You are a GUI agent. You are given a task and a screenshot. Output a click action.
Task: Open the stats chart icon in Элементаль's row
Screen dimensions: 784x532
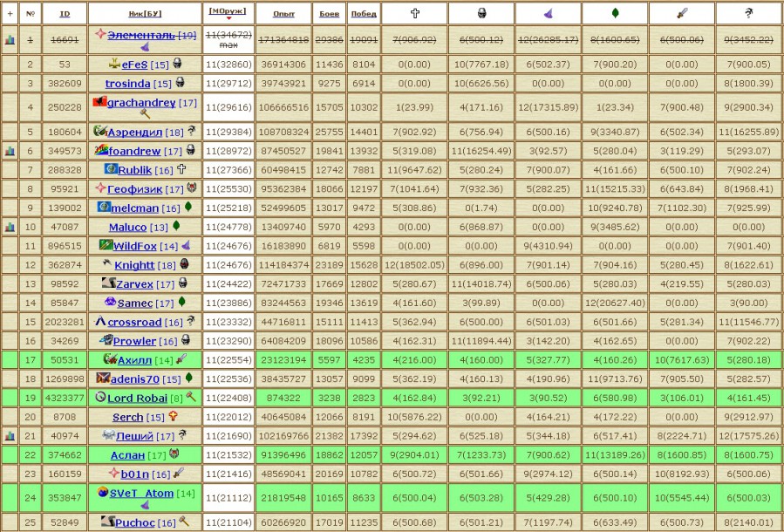point(10,40)
